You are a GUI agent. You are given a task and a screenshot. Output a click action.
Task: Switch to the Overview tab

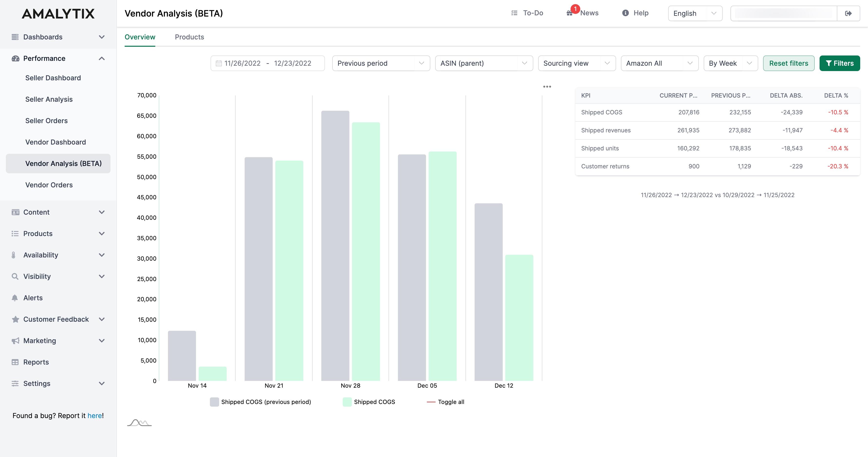[140, 37]
